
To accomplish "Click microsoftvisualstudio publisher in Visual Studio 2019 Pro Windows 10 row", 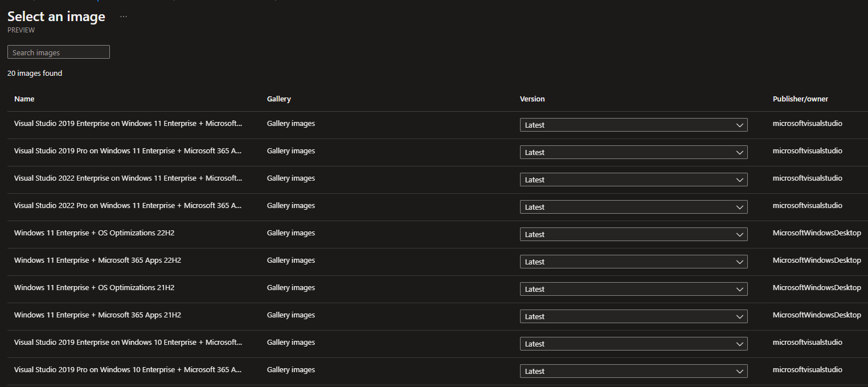I will (x=808, y=369).
